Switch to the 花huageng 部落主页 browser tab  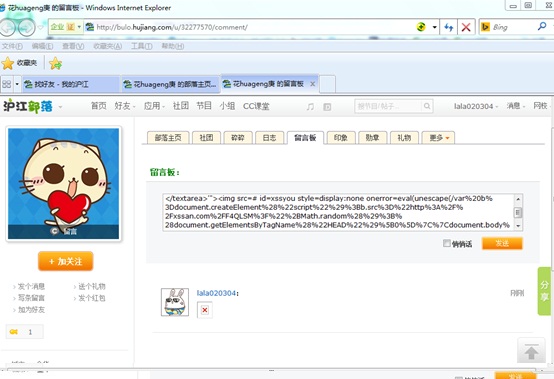click(171, 84)
